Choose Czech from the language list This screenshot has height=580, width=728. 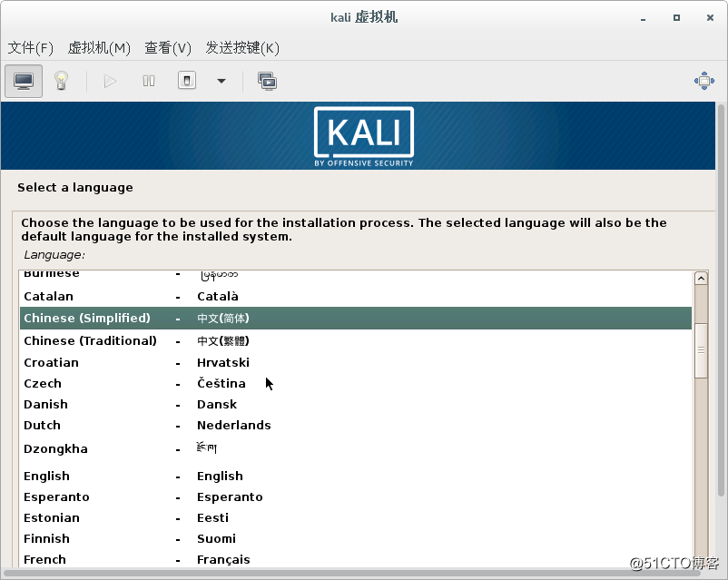click(x=356, y=384)
